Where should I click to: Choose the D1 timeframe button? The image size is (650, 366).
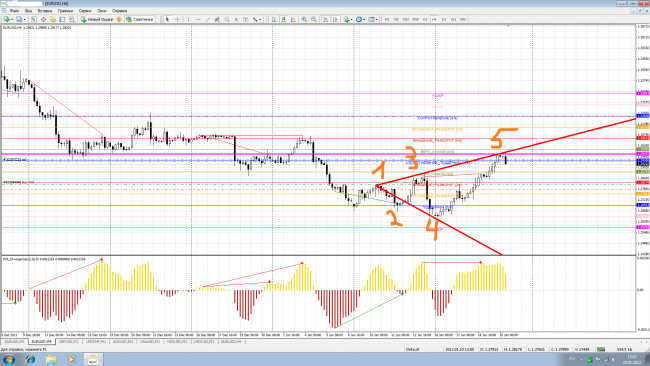pyautogui.click(x=444, y=19)
